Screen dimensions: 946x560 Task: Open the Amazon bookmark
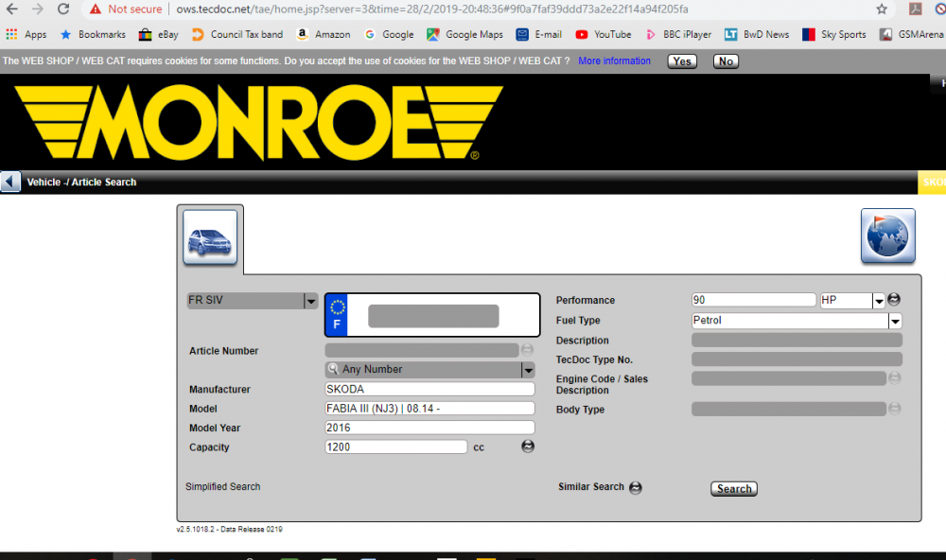(324, 34)
